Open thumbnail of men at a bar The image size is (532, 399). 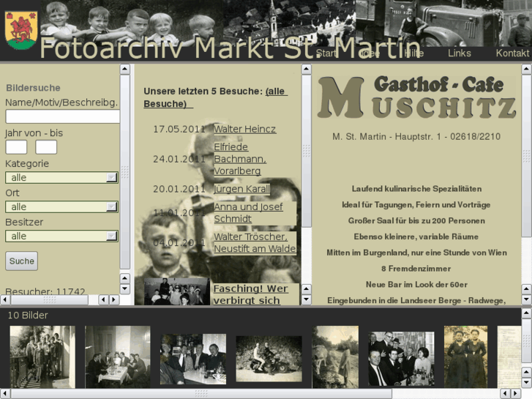tap(193, 359)
